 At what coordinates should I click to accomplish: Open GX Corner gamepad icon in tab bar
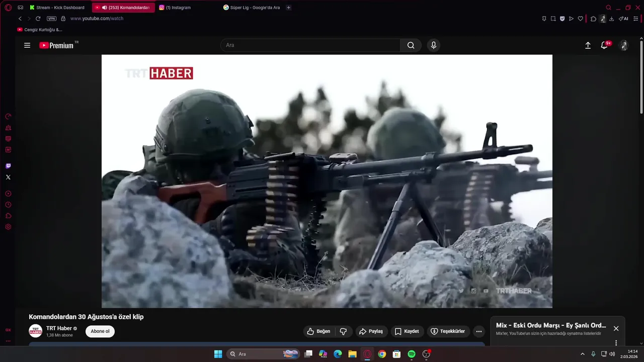pos(20,8)
